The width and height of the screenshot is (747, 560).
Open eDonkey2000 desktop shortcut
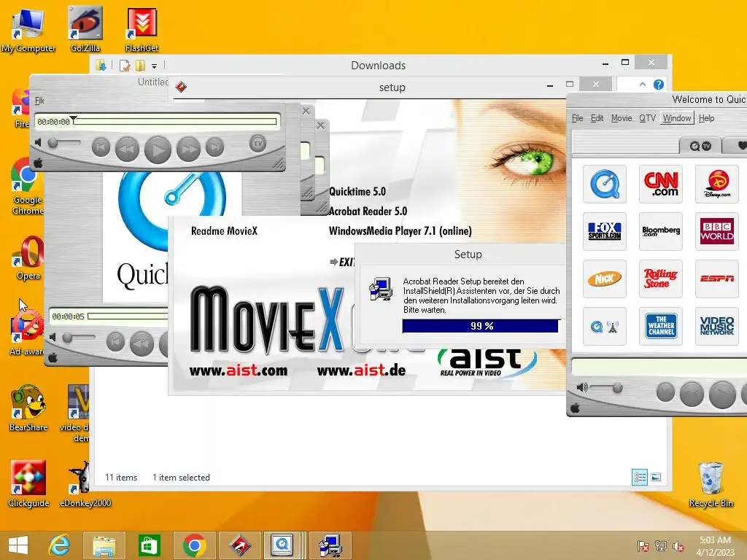coord(85,484)
